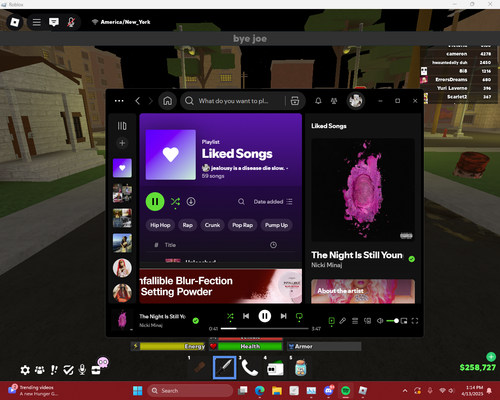Go forward in Spotify navigation
Image resolution: width=500 pixels, height=400 pixels.
click(x=150, y=101)
